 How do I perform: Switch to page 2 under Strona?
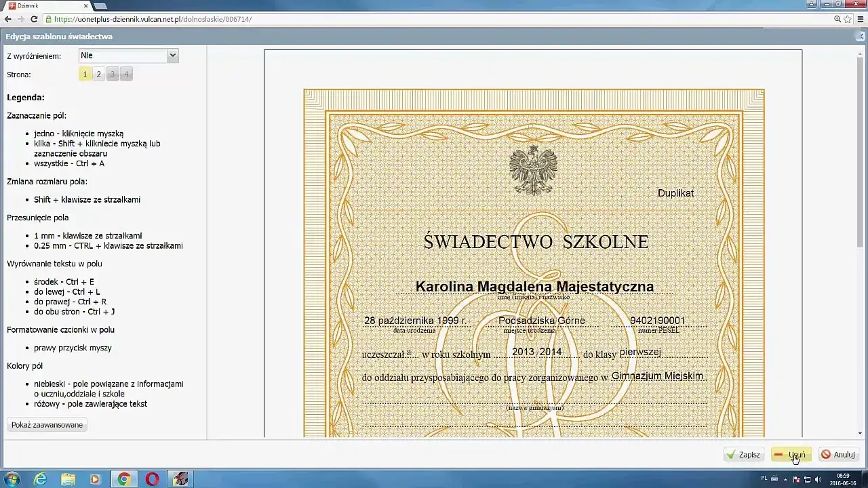coord(98,75)
